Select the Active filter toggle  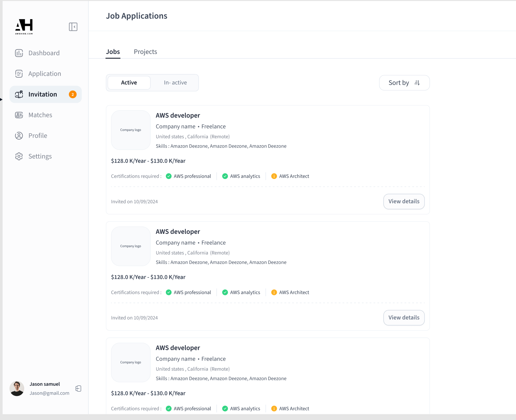(129, 83)
